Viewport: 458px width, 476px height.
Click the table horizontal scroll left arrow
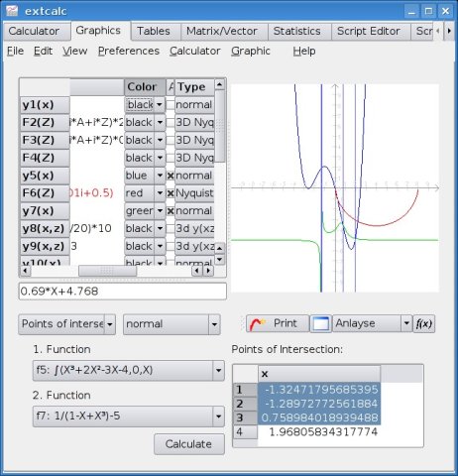[25, 271]
